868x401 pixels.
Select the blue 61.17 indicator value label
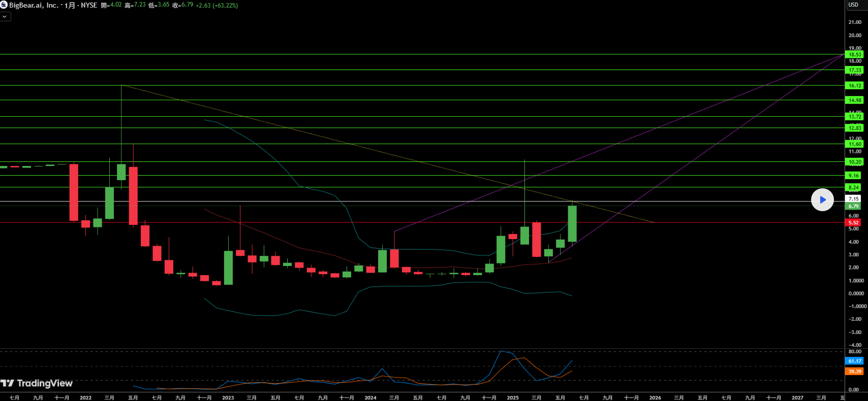point(855,361)
